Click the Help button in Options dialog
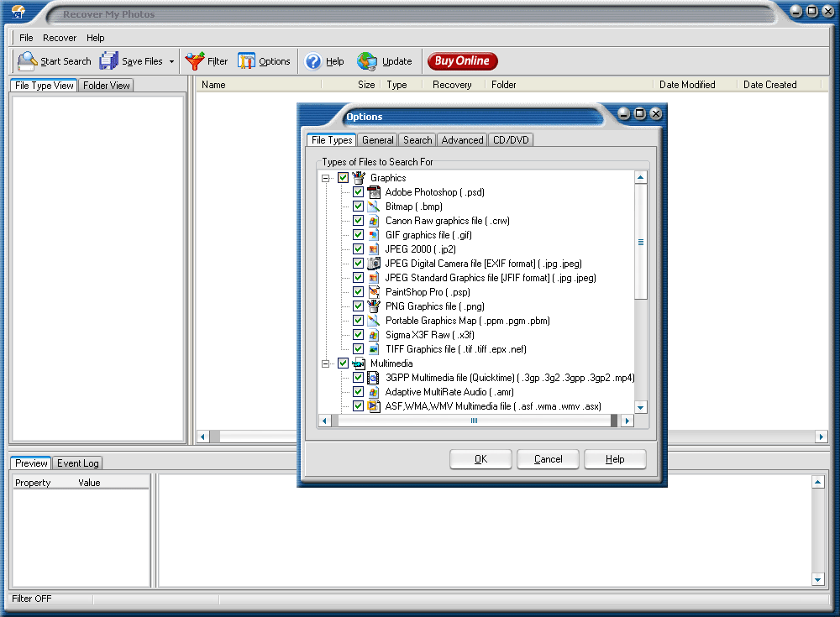Viewport: 840px width, 617px height. click(x=615, y=459)
